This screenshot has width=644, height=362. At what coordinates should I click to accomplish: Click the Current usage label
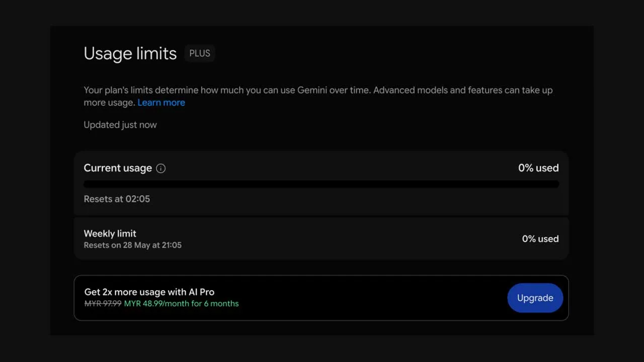click(x=118, y=168)
